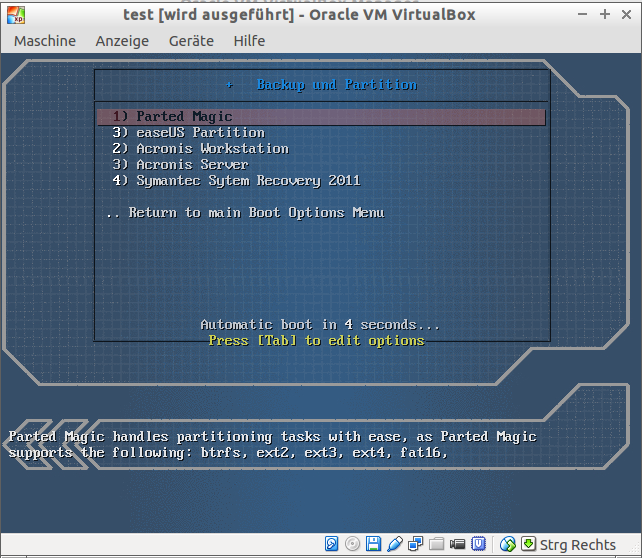Click the optical drive (CD) status icon
642x558 pixels.
[352, 544]
